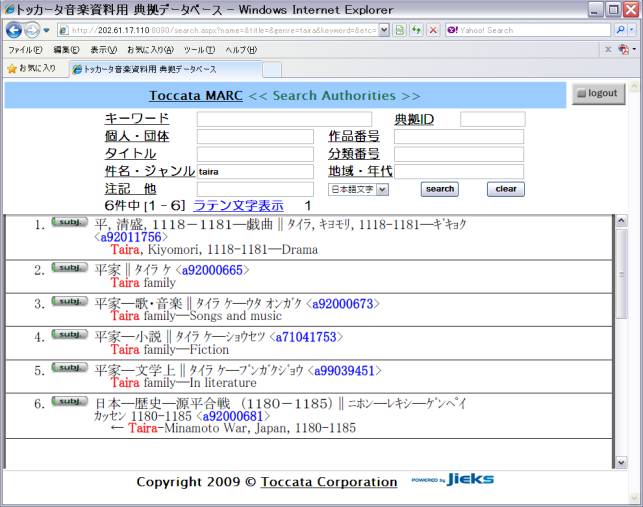Go forward with the browser Forward arrow
Screen dimensions: 643x507
tap(32, 30)
